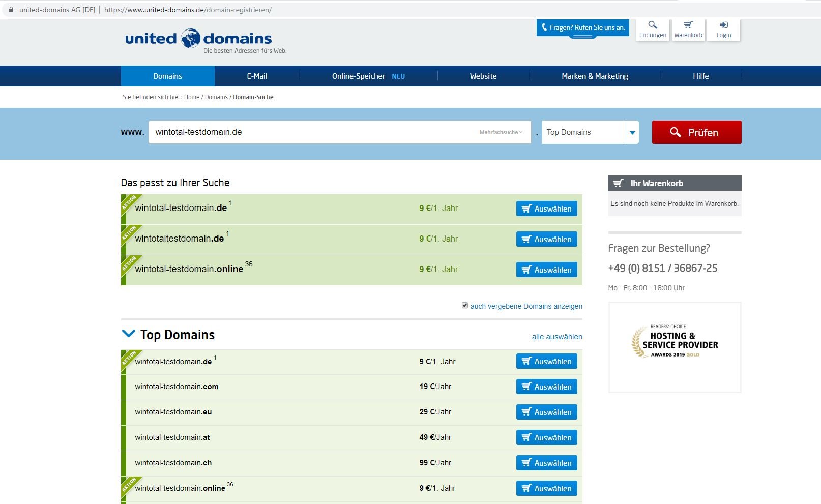Open Endungen search icon
Viewport: 821px width, 504px height.
[653, 25]
